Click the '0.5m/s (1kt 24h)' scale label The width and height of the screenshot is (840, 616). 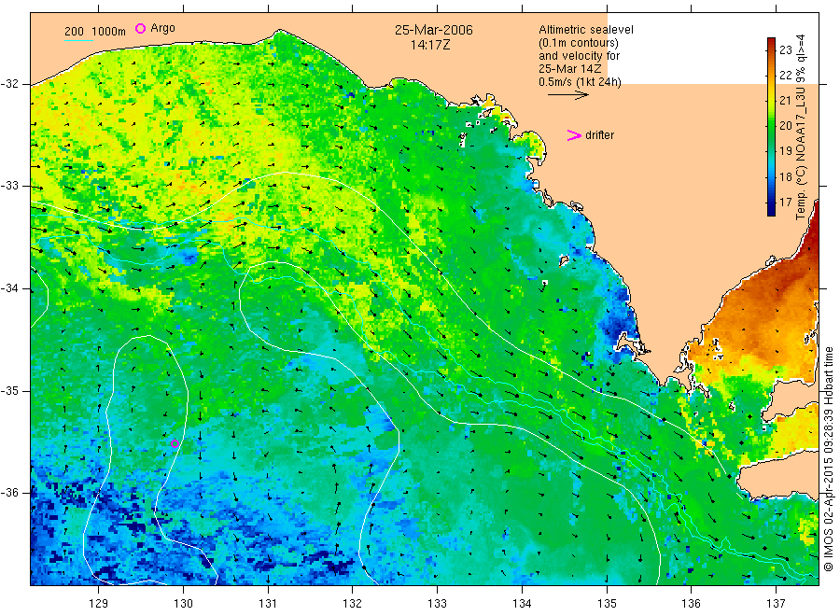(581, 82)
